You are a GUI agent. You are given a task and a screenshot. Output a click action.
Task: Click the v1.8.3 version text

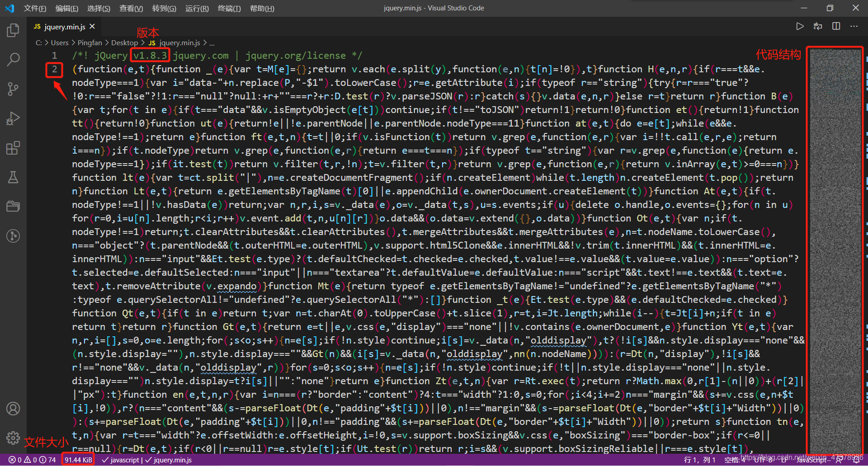(x=150, y=55)
